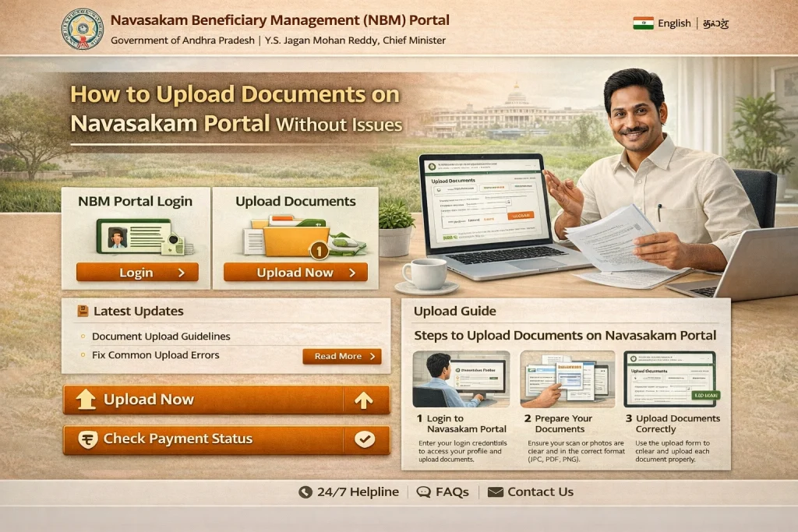Click Check Payment Status button
Screen dimensions: 798x532
click(x=227, y=439)
